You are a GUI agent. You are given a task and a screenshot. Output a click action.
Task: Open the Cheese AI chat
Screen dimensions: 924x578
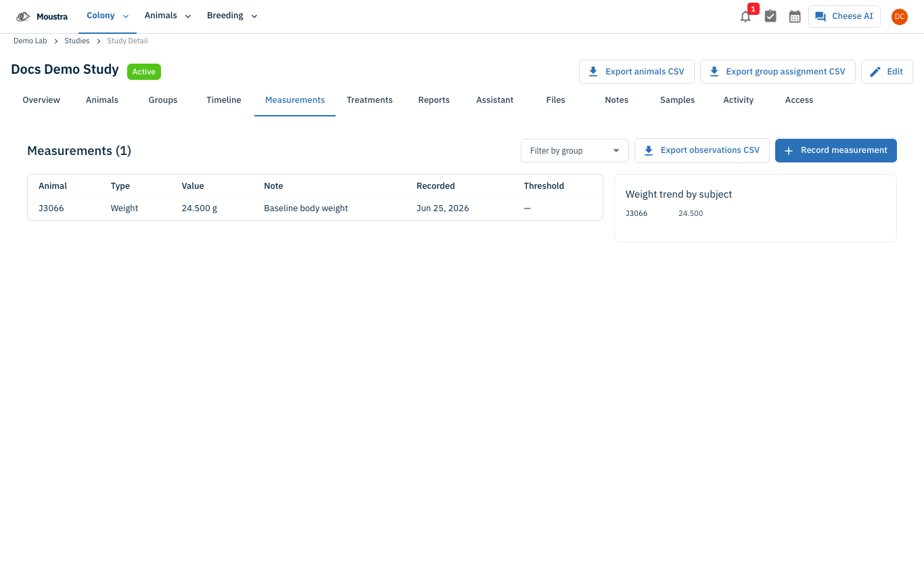(x=844, y=16)
